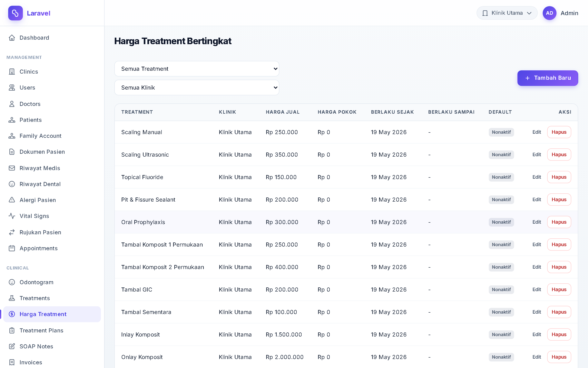Click the DEFAULT column header
This screenshot has width=588, height=368.
[500, 112]
